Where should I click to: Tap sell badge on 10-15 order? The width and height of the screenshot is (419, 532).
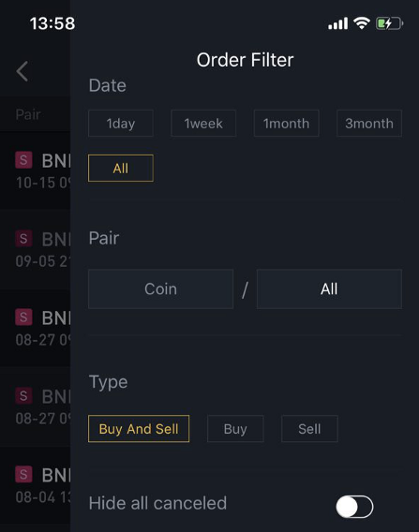(x=23, y=160)
